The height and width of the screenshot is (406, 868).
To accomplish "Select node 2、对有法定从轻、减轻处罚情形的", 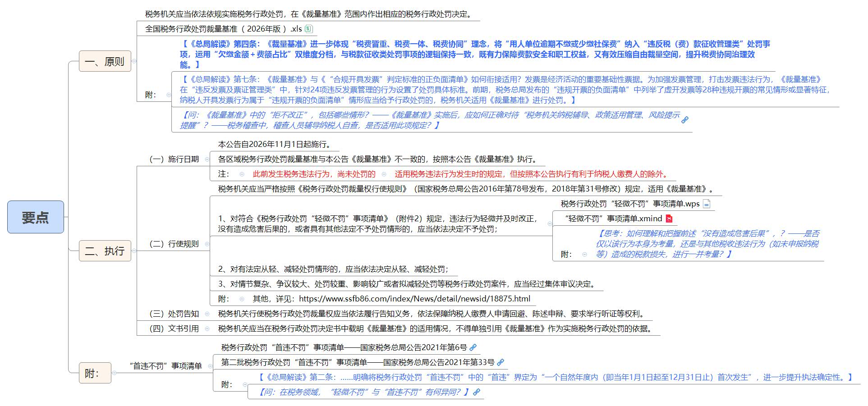I will pyautogui.click(x=333, y=269).
